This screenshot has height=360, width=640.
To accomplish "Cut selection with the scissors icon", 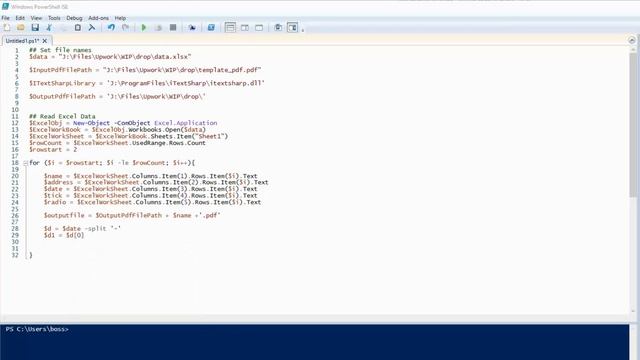I will pyautogui.click(x=49, y=28).
